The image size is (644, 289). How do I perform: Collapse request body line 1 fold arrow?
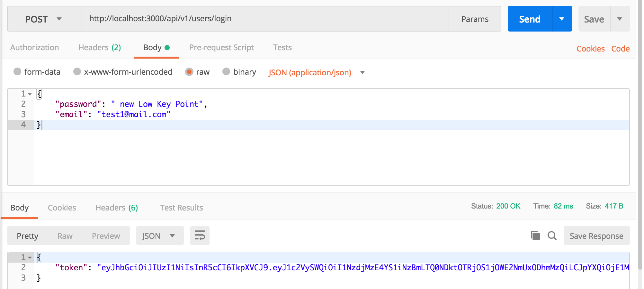pyautogui.click(x=30, y=94)
